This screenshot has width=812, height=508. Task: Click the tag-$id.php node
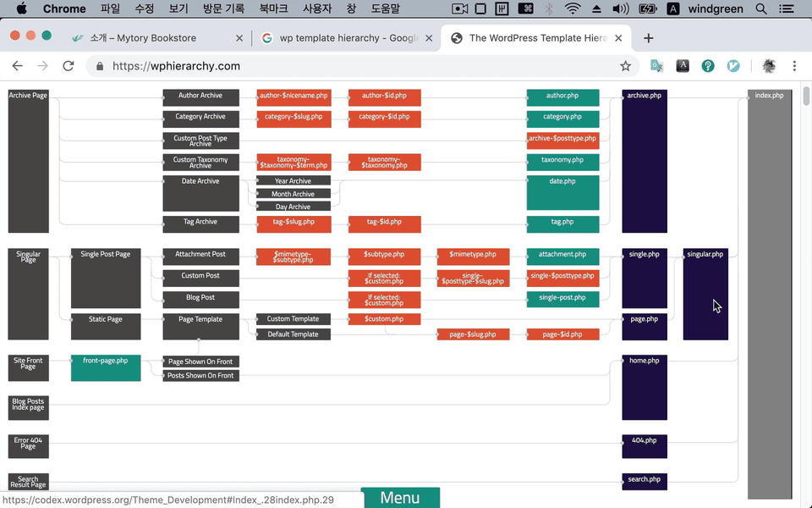pos(384,224)
